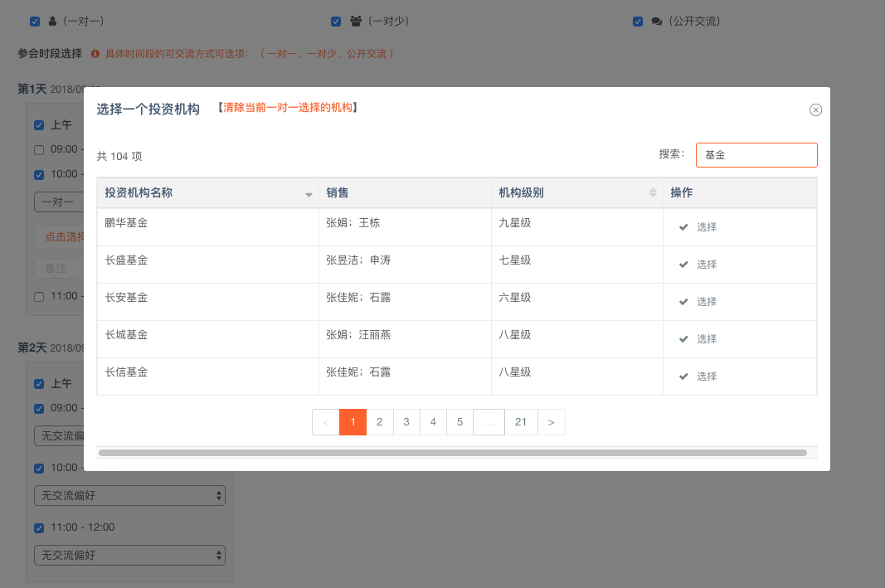
Task: Click the 备注 input field
Action: [x=59, y=269]
